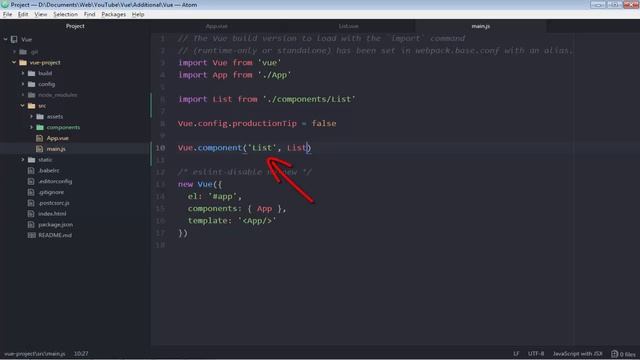The height and width of the screenshot is (360, 640).
Task: Click the index.html file icon
Action: tap(31, 214)
